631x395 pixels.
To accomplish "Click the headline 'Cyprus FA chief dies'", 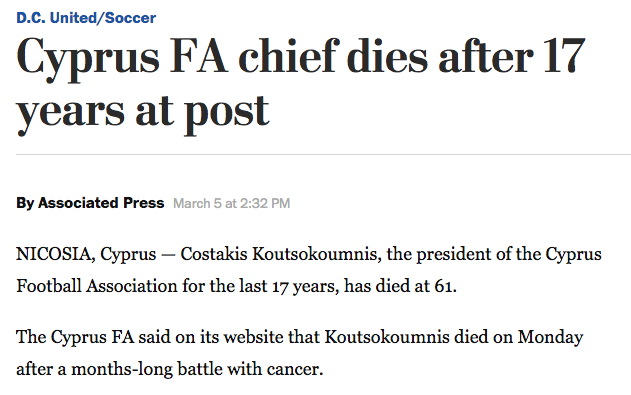I will tap(222, 58).
